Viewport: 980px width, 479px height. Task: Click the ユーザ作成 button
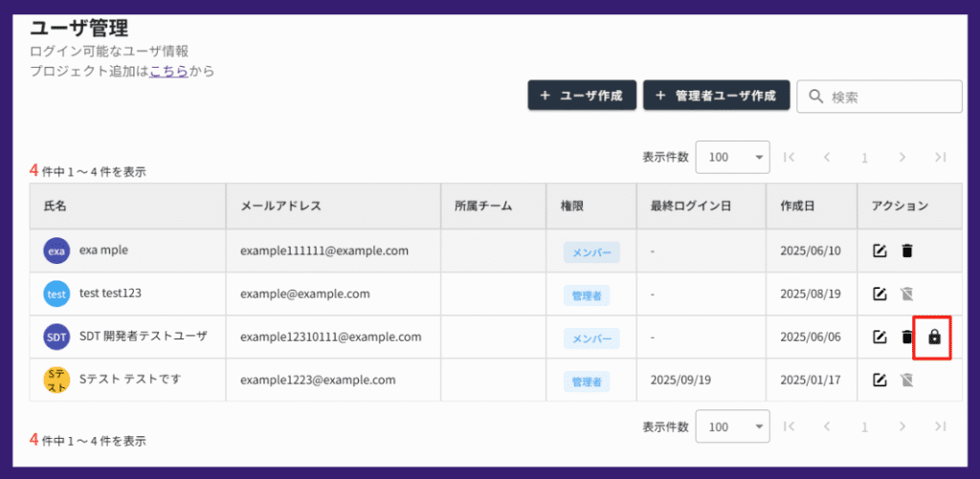[582, 96]
